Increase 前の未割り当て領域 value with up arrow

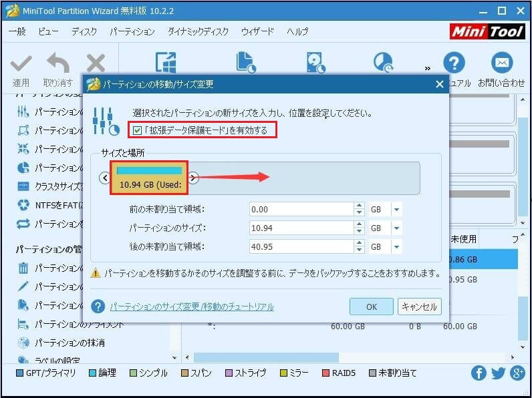tap(359, 206)
